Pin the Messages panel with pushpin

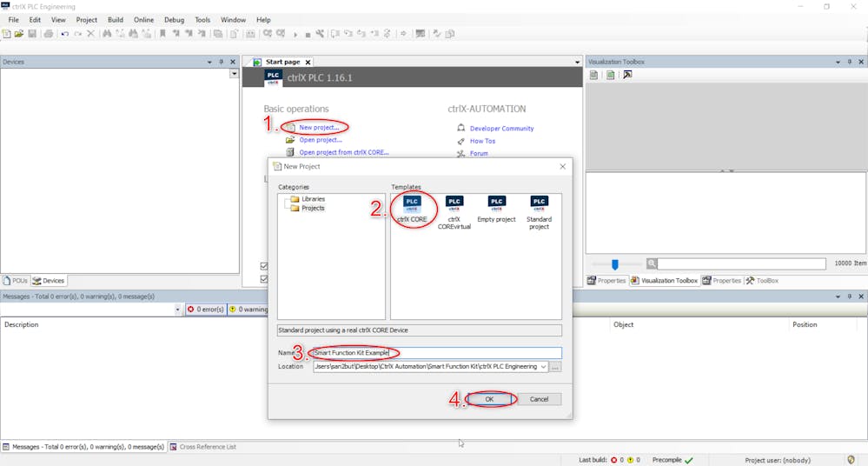(849, 296)
